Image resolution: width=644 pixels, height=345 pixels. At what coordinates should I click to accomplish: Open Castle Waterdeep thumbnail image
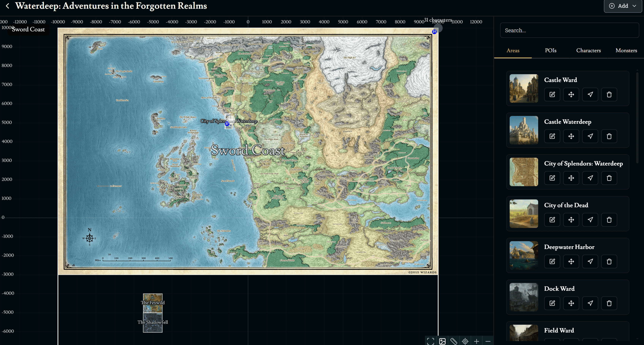(524, 130)
